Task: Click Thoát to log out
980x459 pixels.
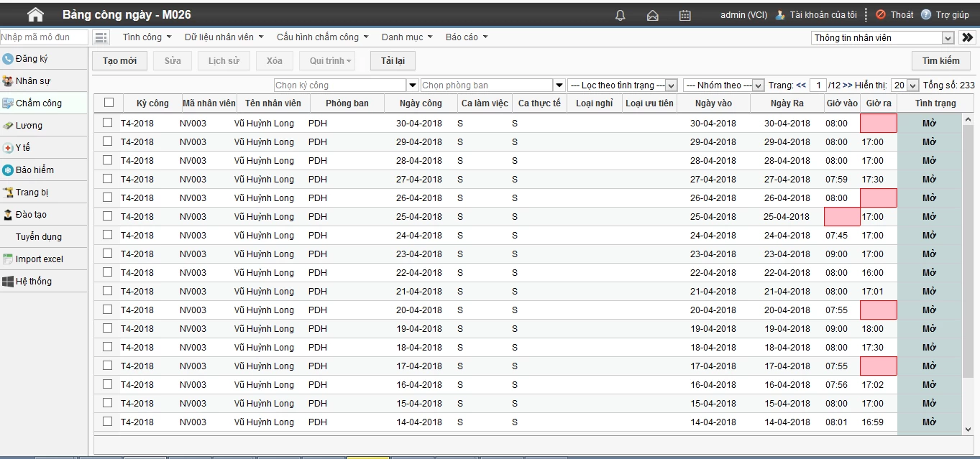Action: point(894,15)
